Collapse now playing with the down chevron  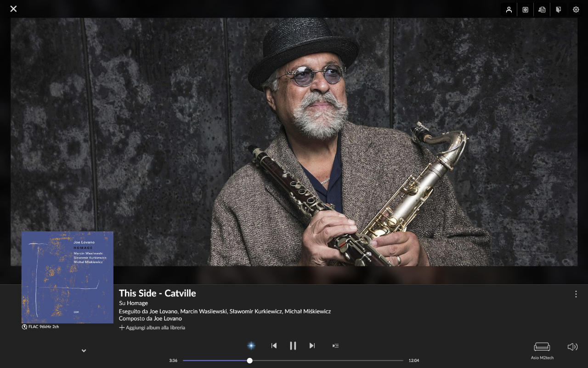coord(84,351)
